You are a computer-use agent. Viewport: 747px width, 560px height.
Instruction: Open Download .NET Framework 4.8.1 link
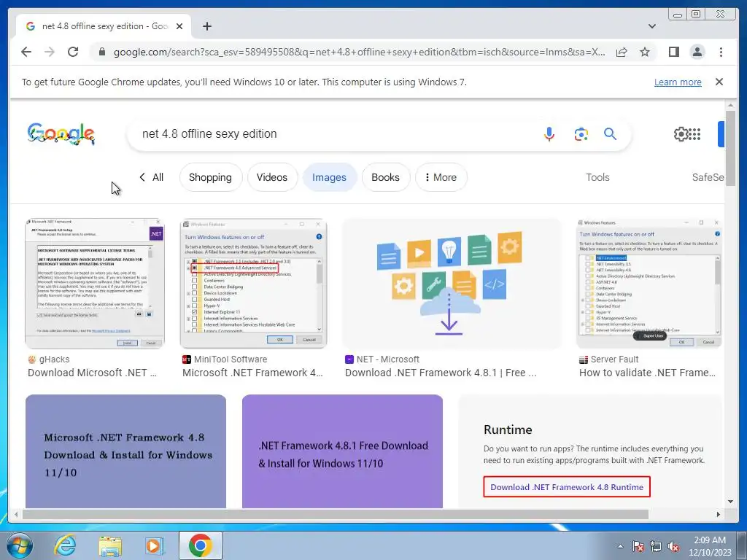click(441, 373)
